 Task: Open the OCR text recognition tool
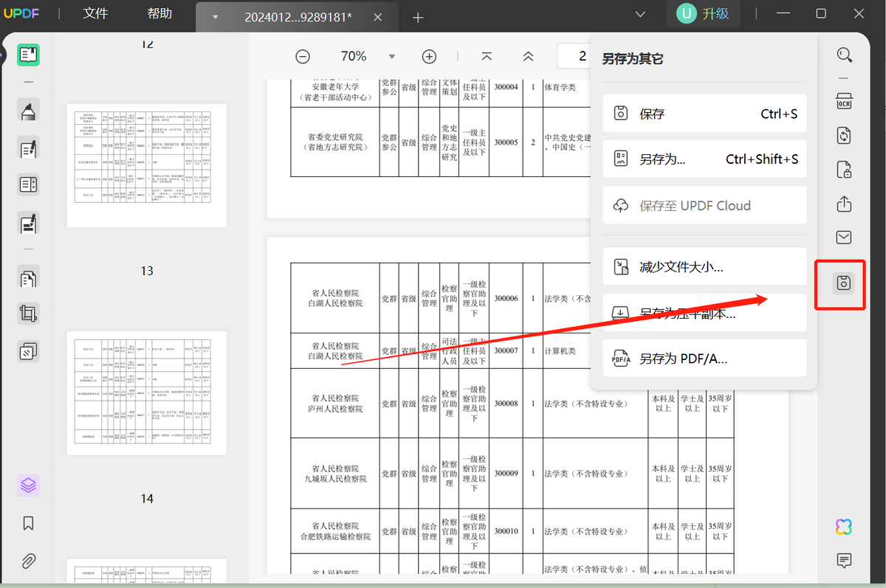click(844, 102)
